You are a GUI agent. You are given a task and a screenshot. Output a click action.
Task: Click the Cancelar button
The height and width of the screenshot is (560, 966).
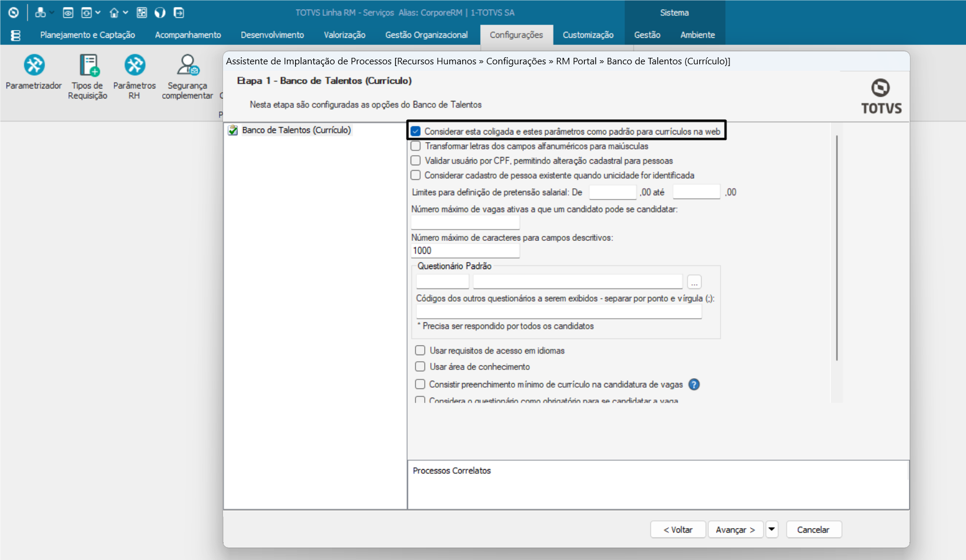pos(813,529)
